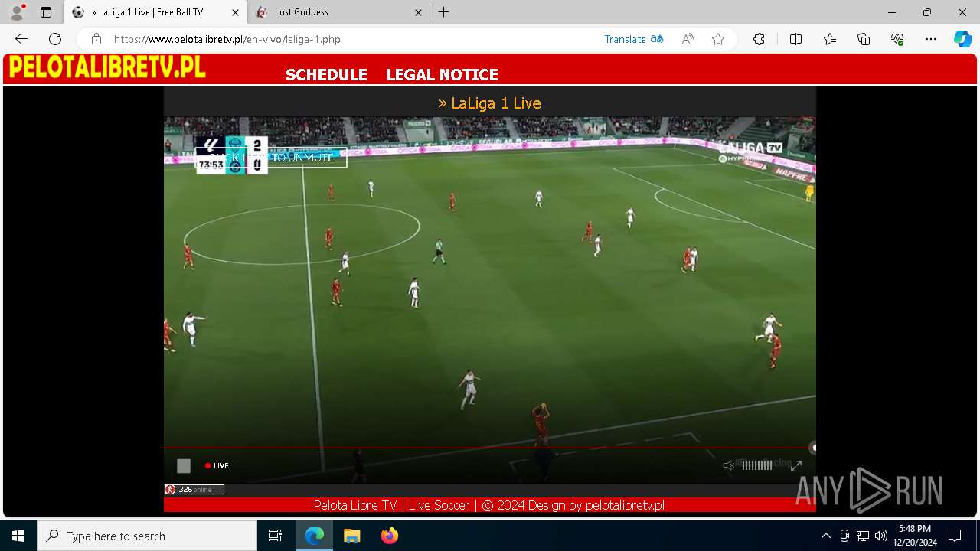
Task: Switch to the Lust Goddess tab
Action: (x=340, y=12)
